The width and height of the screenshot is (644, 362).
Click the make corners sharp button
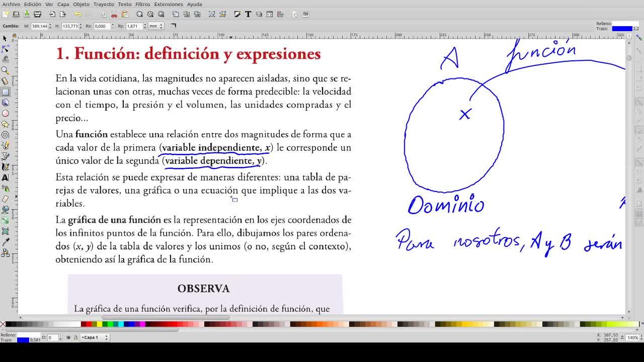[x=174, y=25]
